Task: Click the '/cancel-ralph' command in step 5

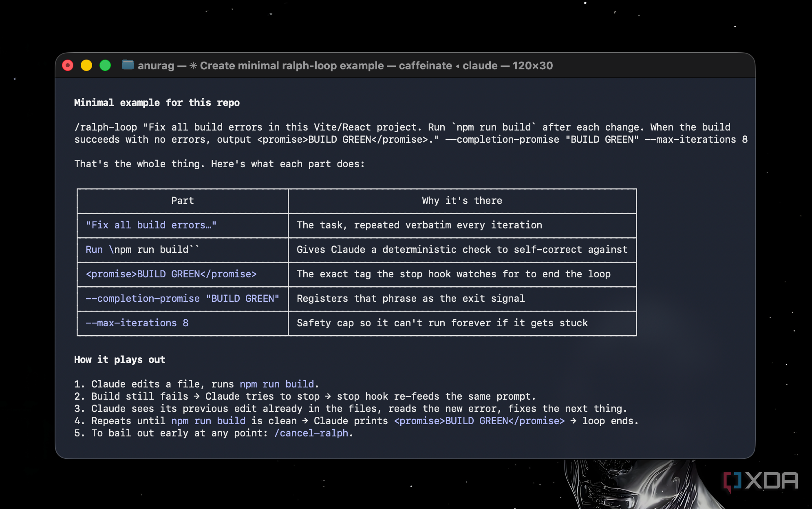Action: click(x=311, y=433)
